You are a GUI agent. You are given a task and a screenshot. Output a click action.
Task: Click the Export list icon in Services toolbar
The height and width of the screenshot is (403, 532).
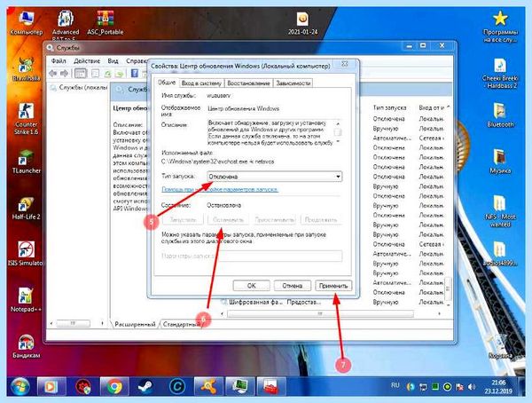tap(120, 73)
